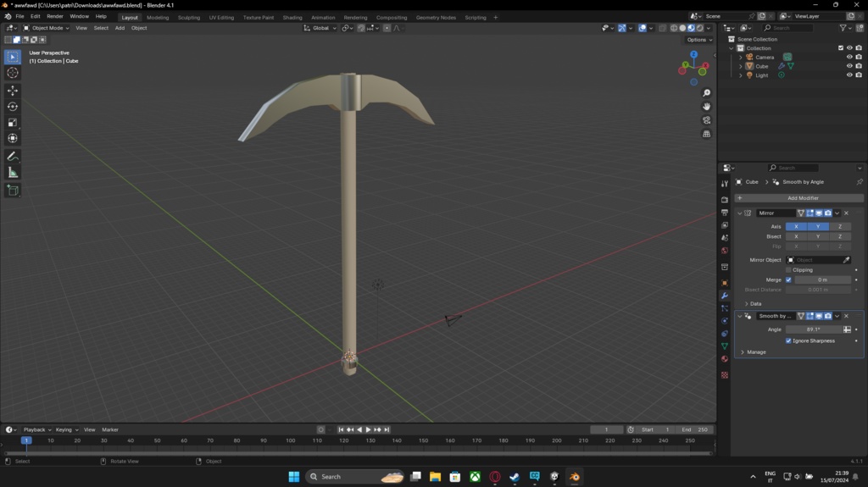Activate the Move tool

click(13, 91)
